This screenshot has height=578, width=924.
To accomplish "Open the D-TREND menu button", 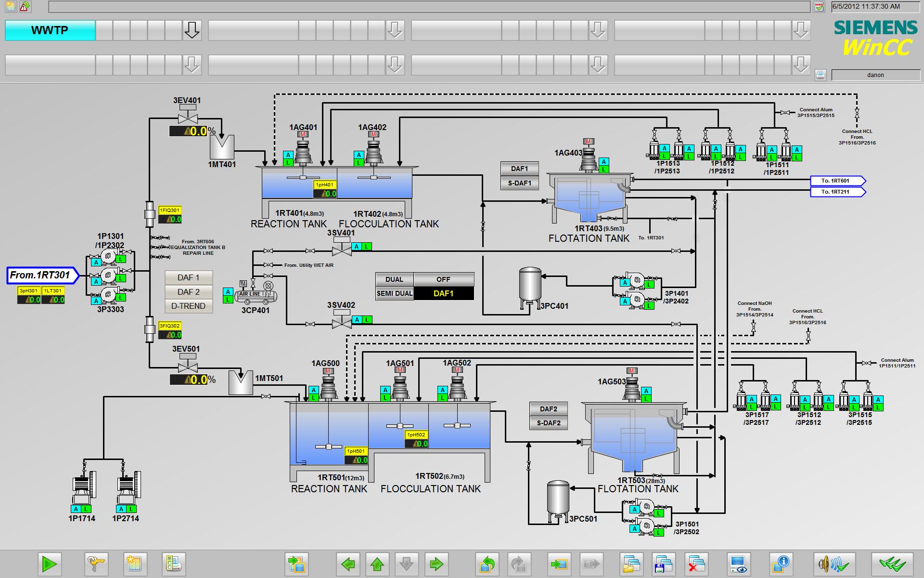I will tap(189, 306).
